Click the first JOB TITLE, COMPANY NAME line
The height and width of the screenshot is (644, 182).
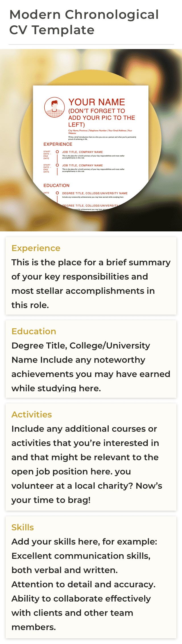[82, 152]
